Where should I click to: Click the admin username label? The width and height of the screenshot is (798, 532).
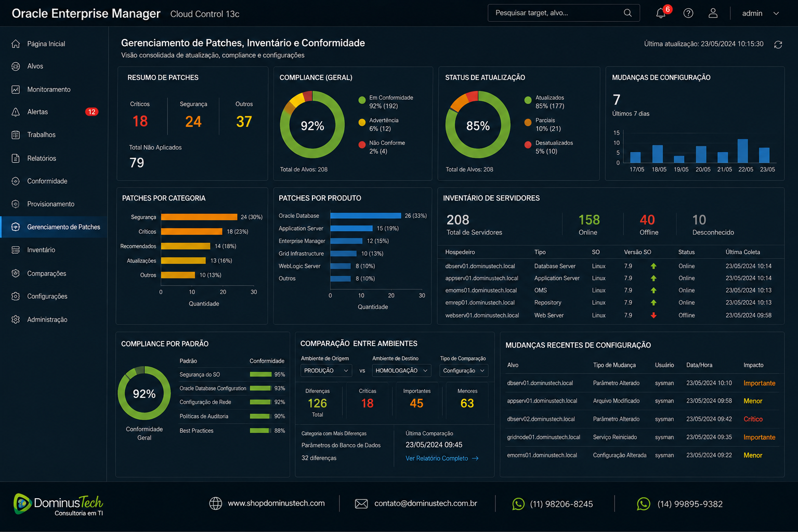pos(752,14)
